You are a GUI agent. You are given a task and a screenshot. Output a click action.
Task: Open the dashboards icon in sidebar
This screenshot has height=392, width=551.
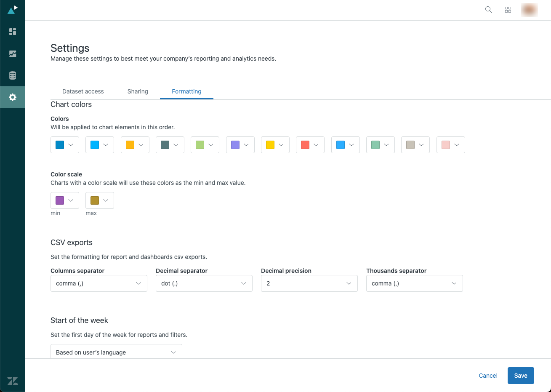point(13,32)
